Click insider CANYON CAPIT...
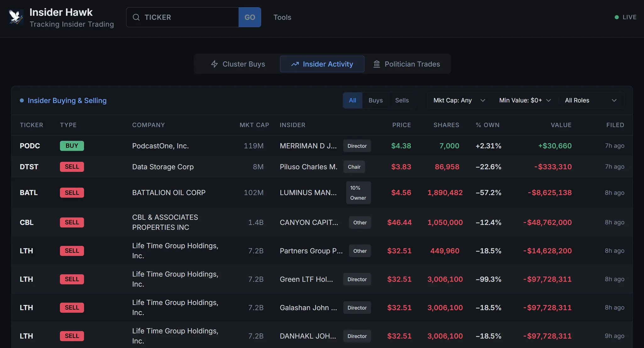The image size is (644, 348). [309, 222]
